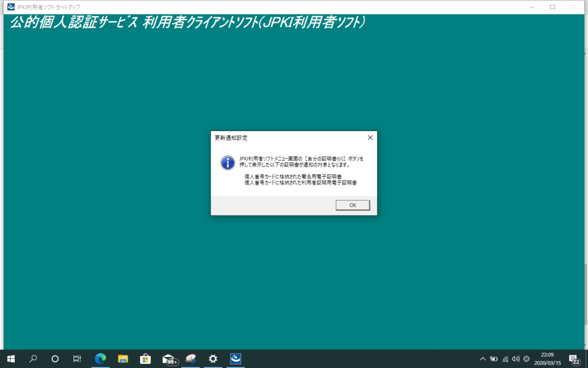The image size is (588, 368).
Task: Show hidden system tray icons
Action: 482,359
